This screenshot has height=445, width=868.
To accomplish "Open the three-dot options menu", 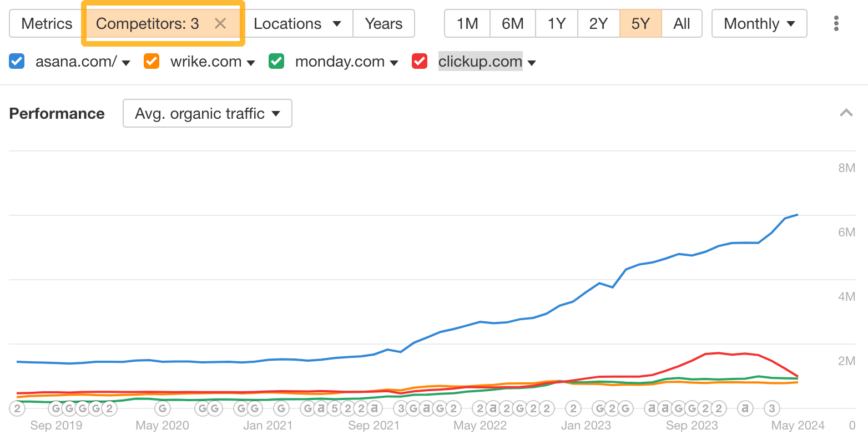I will click(x=836, y=23).
